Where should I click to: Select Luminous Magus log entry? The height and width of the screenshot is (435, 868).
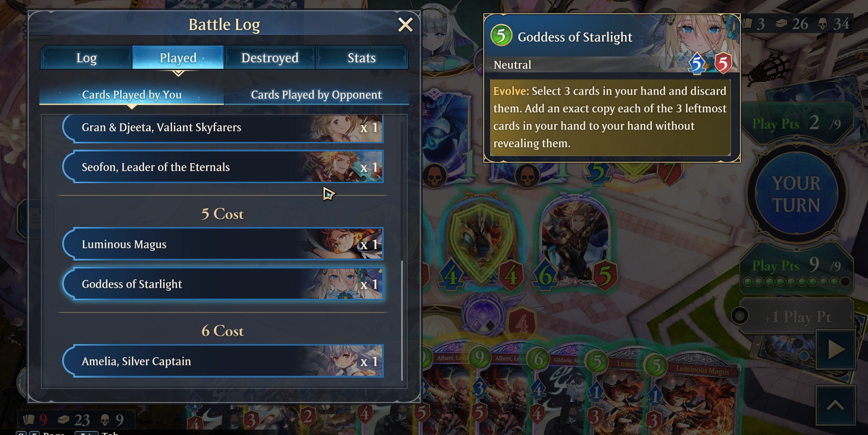(x=223, y=244)
